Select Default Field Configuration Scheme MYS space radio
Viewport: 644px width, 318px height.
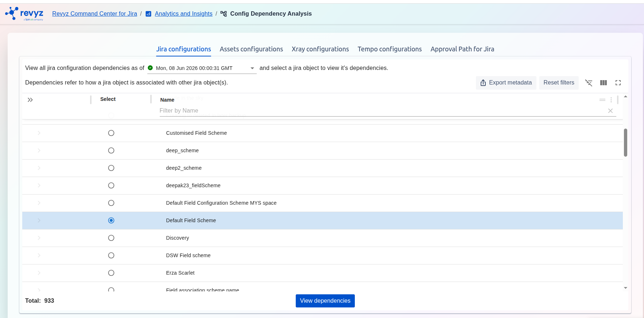pos(111,203)
